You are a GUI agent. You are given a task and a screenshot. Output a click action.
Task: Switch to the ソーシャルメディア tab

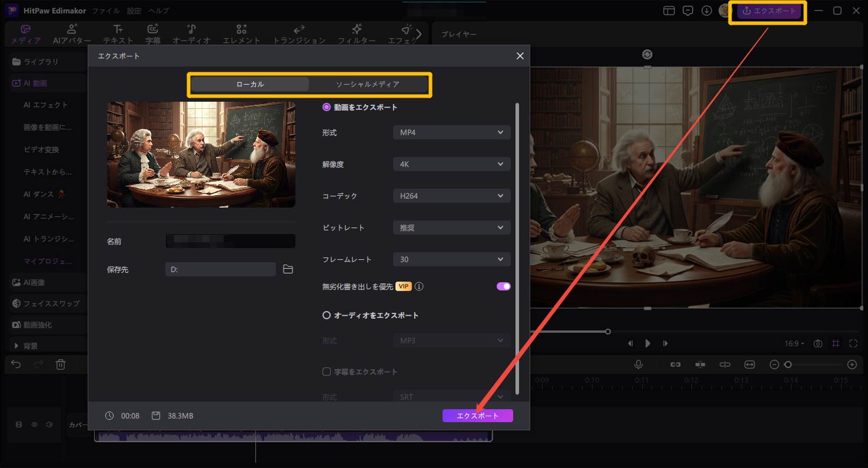pos(367,84)
